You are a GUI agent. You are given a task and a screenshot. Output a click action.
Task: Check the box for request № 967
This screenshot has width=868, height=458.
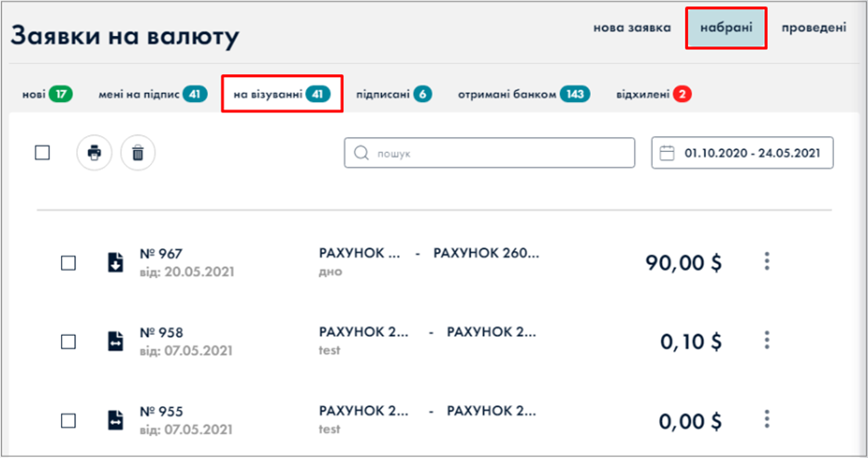68,262
